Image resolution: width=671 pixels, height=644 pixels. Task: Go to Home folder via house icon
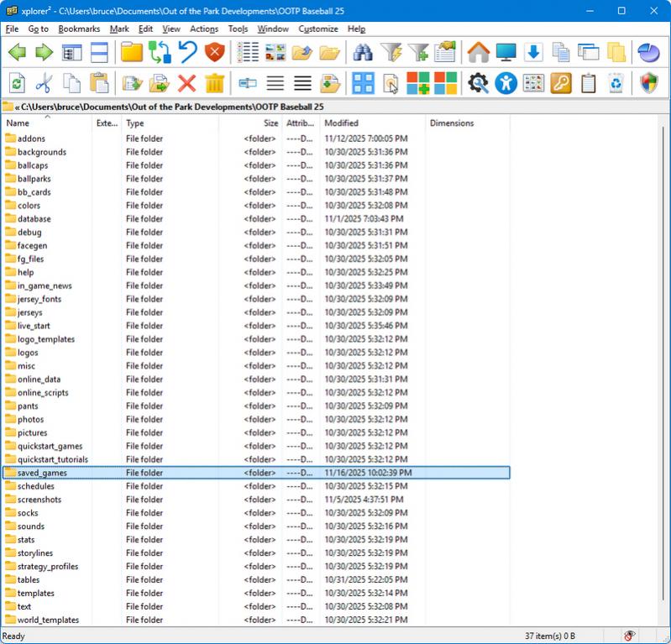click(478, 53)
